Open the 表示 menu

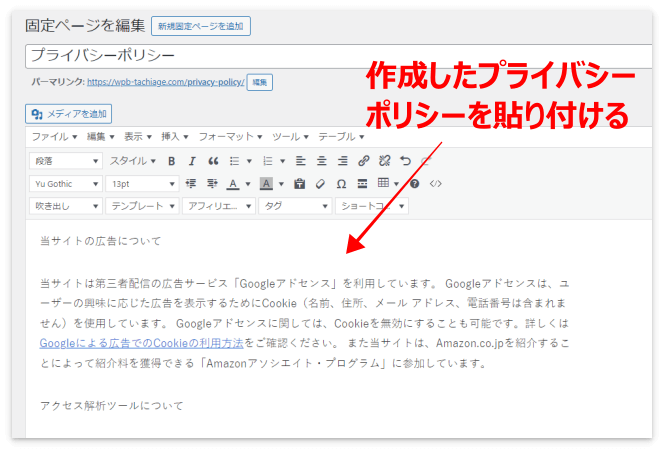tap(138, 137)
